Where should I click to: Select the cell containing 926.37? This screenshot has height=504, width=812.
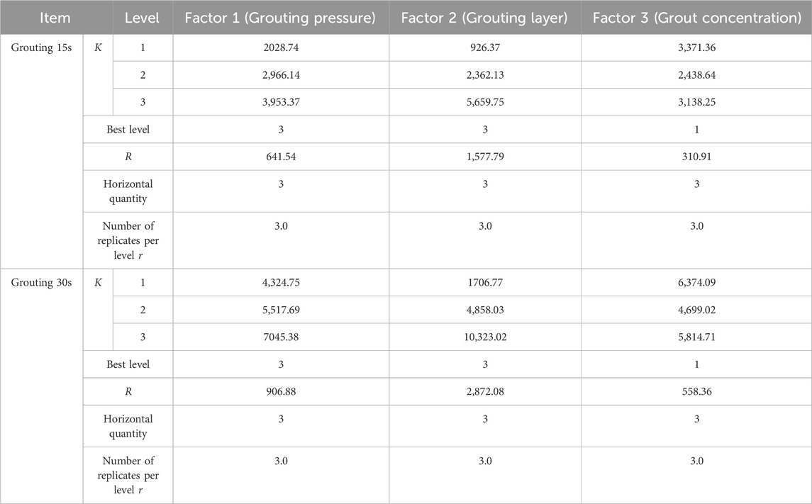point(484,47)
